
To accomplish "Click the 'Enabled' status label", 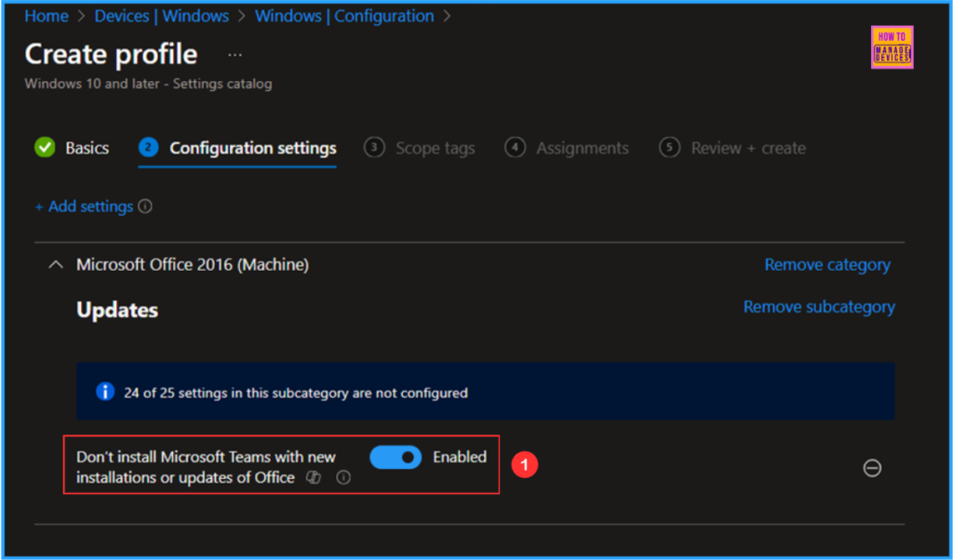I will [x=460, y=457].
